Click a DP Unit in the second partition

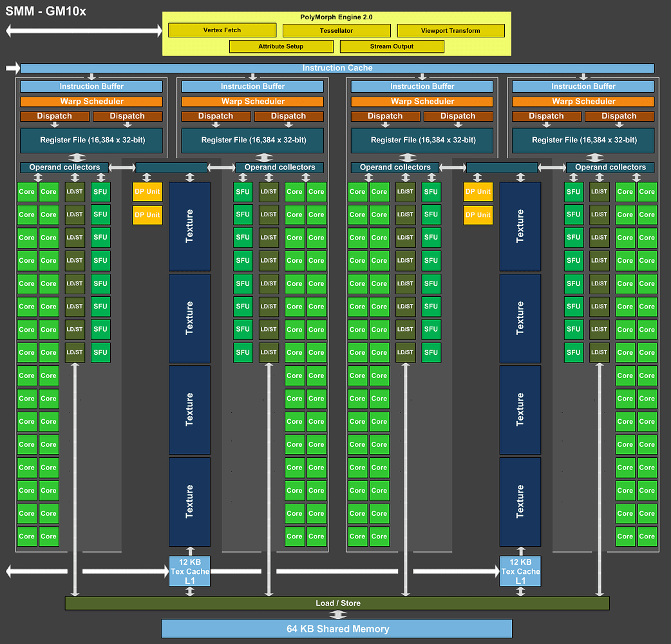[x=147, y=191]
